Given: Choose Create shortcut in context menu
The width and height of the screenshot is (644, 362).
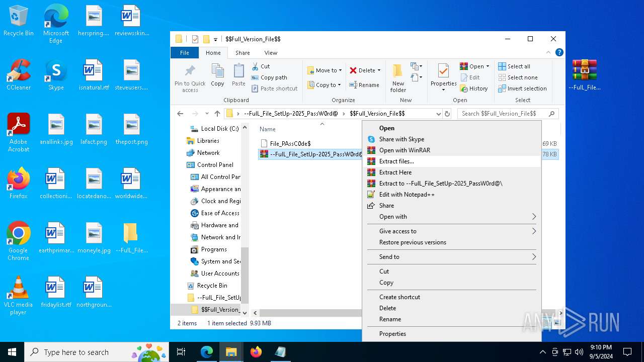Looking at the screenshot, I should tap(451, 297).
